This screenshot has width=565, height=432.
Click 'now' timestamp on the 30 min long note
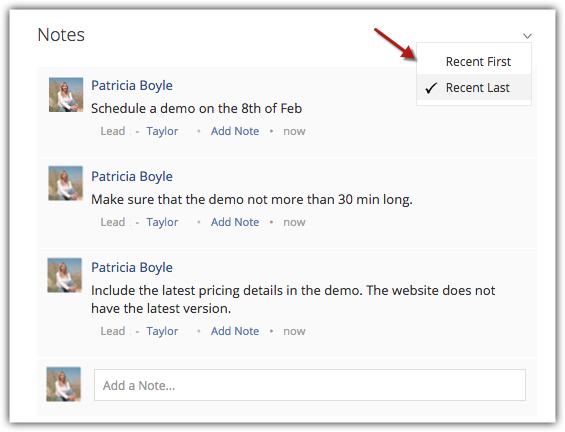tap(294, 223)
